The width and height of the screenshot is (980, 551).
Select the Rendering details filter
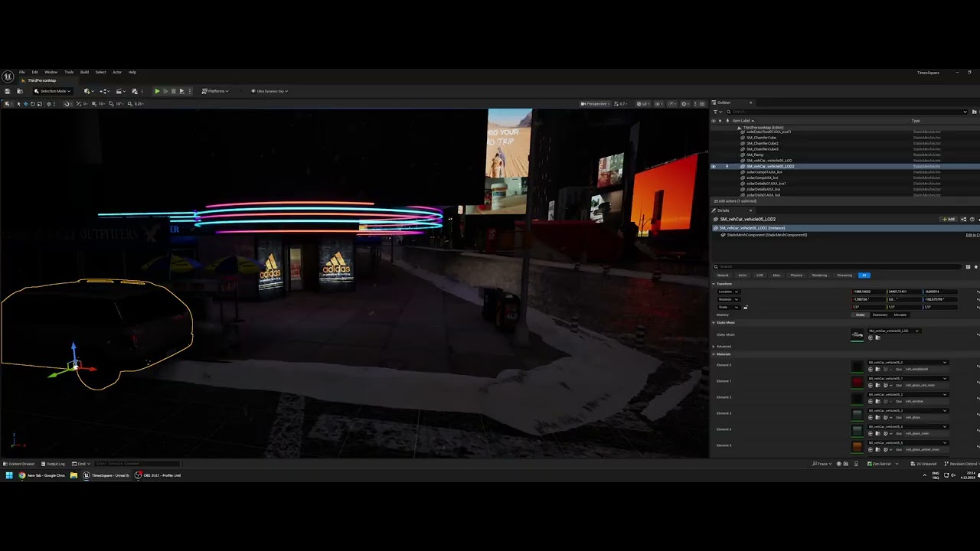coord(819,275)
